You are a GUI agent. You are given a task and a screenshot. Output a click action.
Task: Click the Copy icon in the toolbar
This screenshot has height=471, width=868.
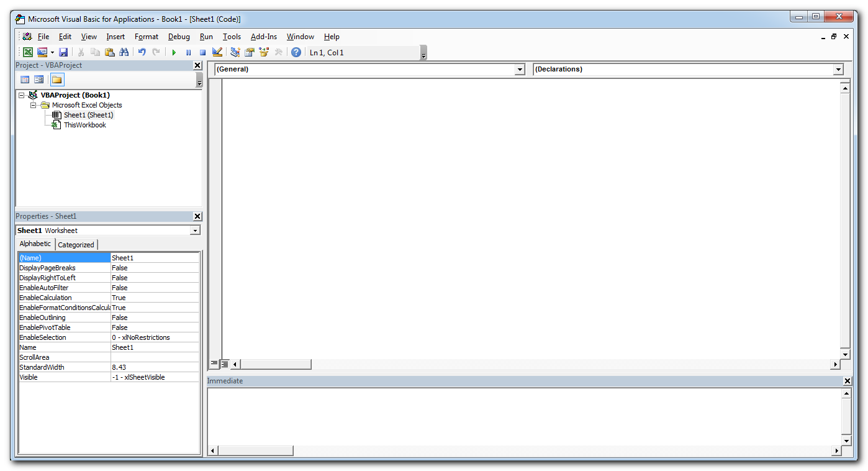(x=95, y=53)
